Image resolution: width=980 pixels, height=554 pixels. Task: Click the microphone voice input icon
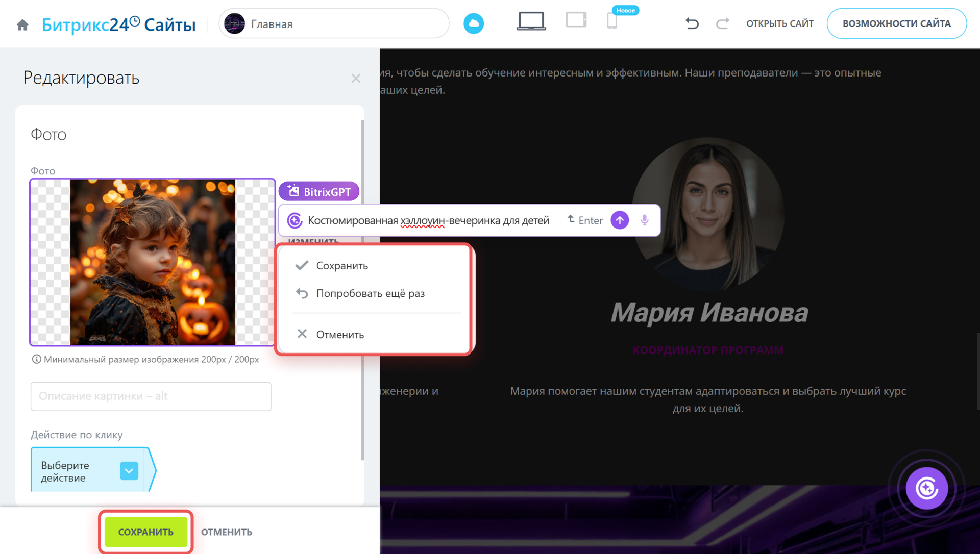click(645, 220)
